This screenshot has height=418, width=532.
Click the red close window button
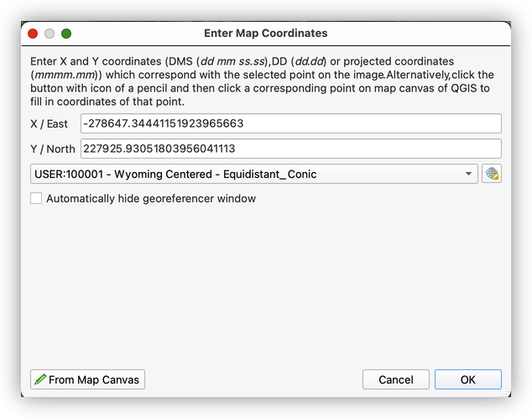point(33,34)
